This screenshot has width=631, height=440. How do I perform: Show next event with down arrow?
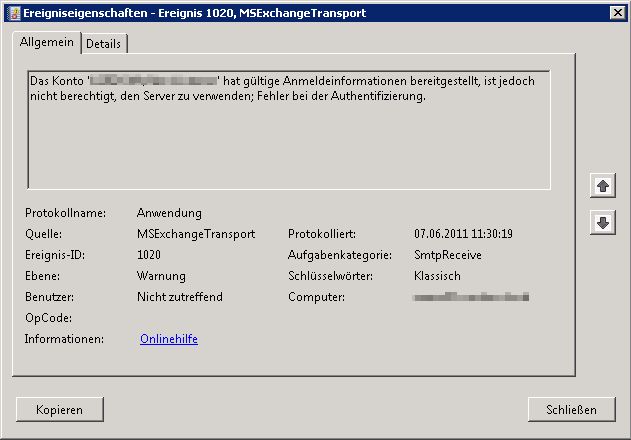point(602,222)
